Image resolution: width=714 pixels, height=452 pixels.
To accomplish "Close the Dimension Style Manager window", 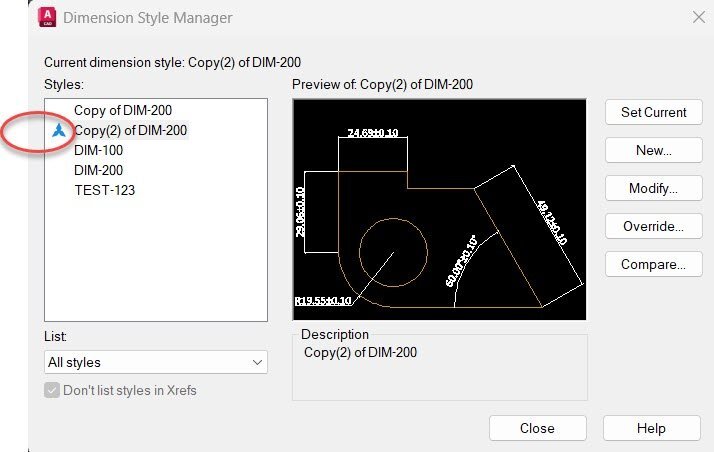I will 698,17.
